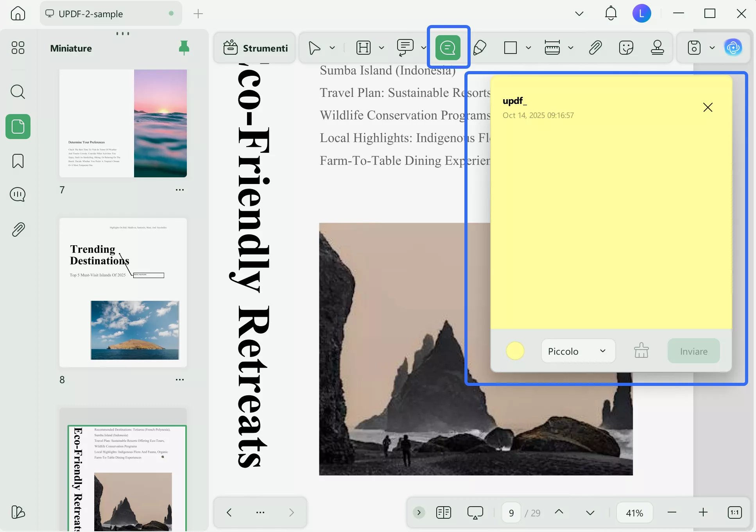Toggle the page layout view mode
756x532 pixels.
click(x=443, y=512)
